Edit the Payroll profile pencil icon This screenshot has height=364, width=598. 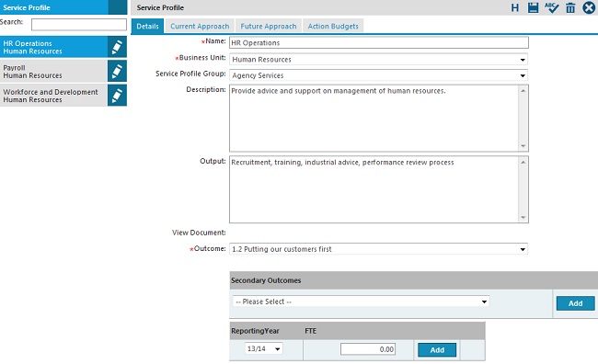click(x=117, y=72)
